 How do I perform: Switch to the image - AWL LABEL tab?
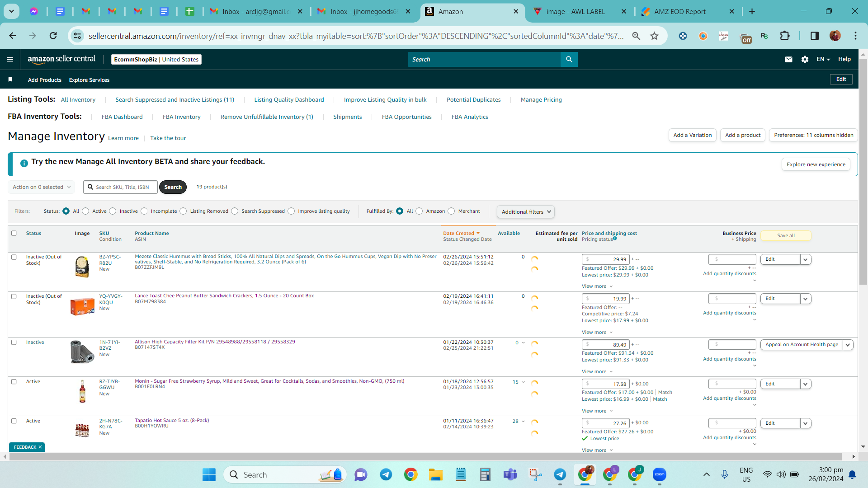pyautogui.click(x=580, y=11)
